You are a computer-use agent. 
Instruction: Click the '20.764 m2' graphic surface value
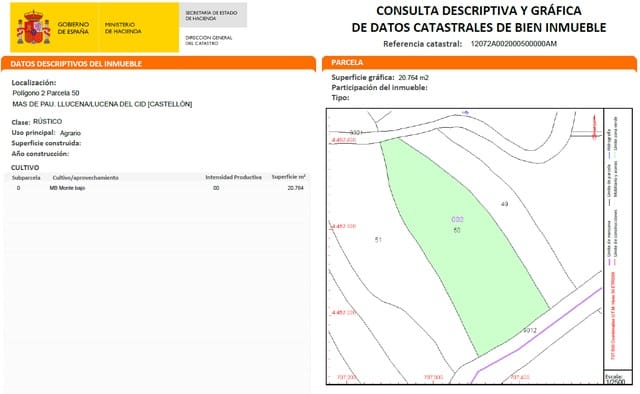(413, 78)
